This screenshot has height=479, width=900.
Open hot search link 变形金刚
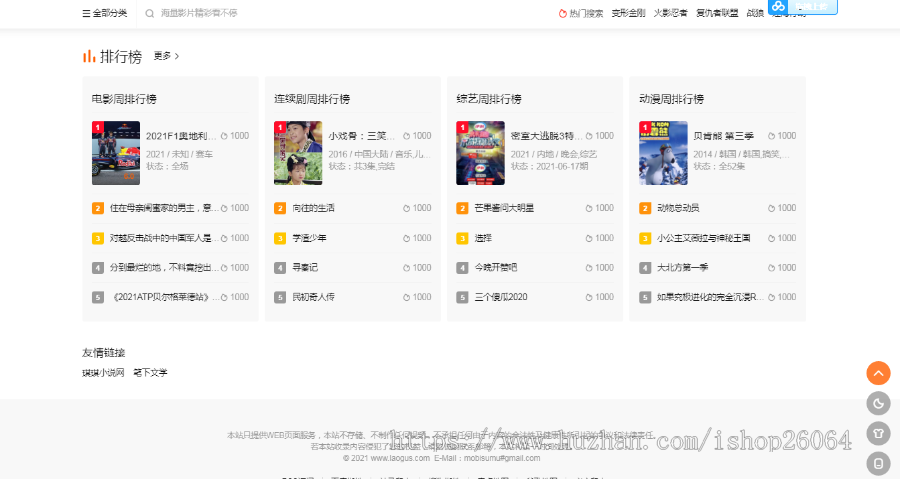(628, 13)
